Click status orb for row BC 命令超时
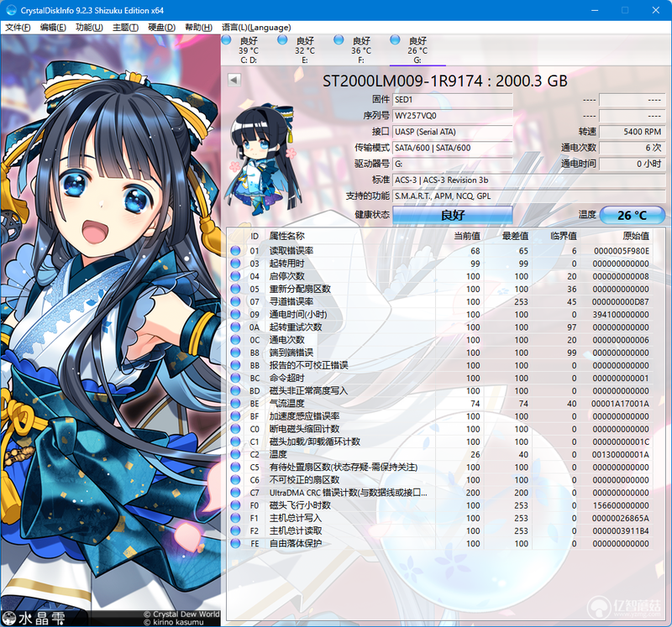The image size is (672, 627). [235, 378]
